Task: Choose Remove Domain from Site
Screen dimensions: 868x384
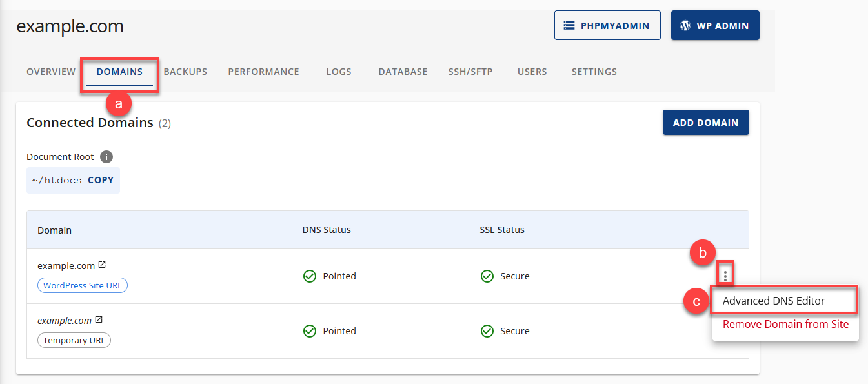Action: 785,324
